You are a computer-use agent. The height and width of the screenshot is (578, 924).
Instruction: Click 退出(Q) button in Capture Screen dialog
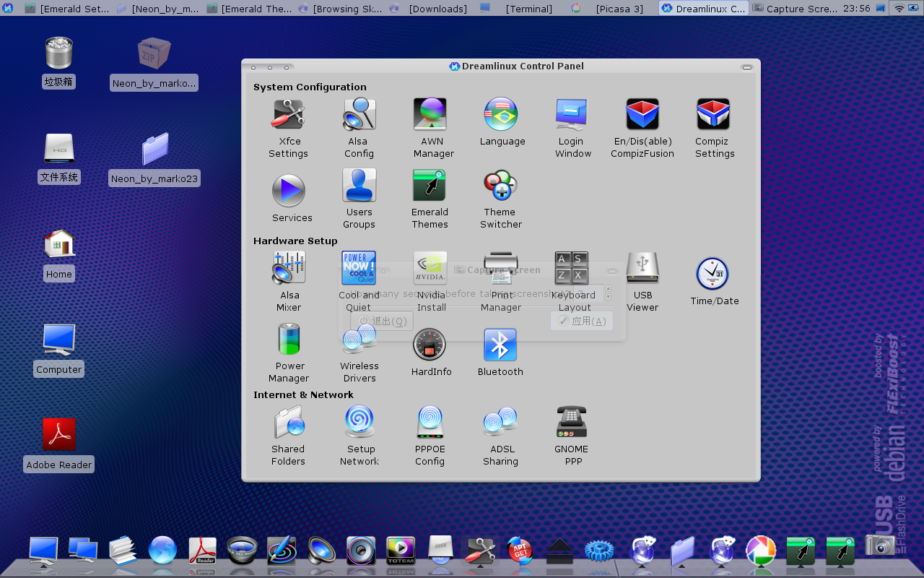tap(382, 321)
